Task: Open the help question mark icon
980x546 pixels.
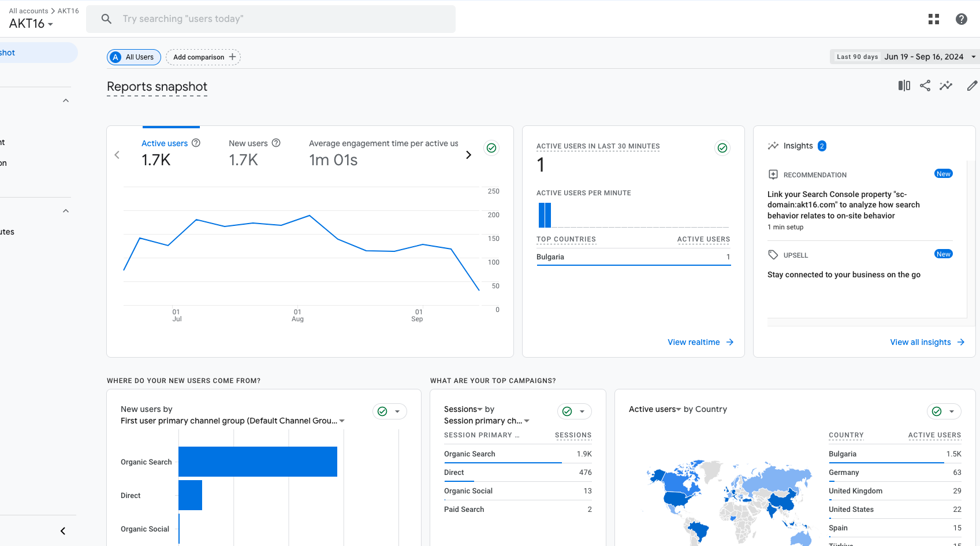Action: pyautogui.click(x=962, y=19)
